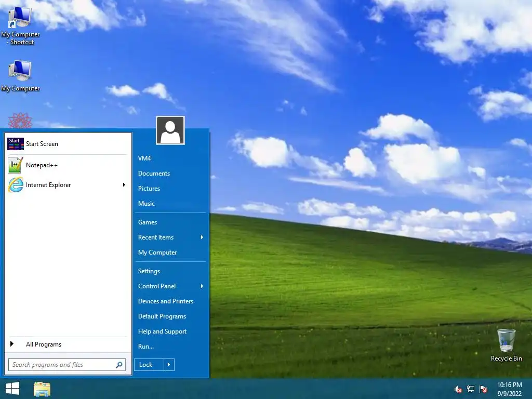This screenshot has width=532, height=399.
Task: Open My Computer from the start menu
Action: point(170,252)
